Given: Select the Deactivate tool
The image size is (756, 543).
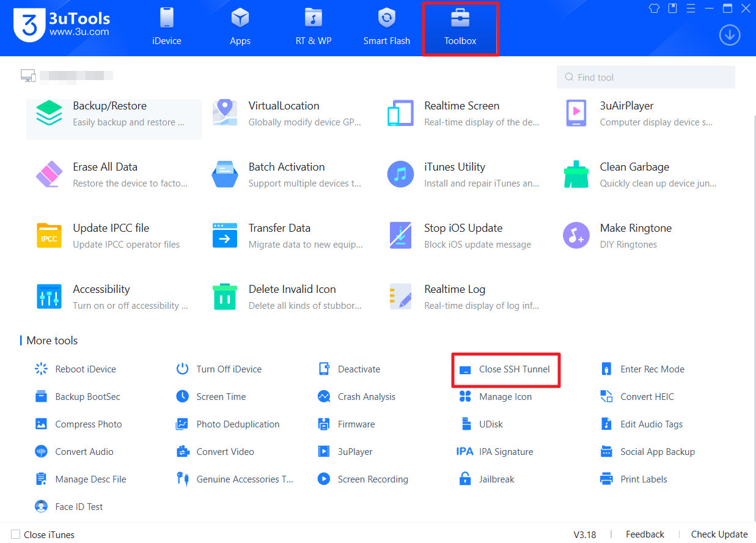Looking at the screenshot, I should [x=350, y=369].
